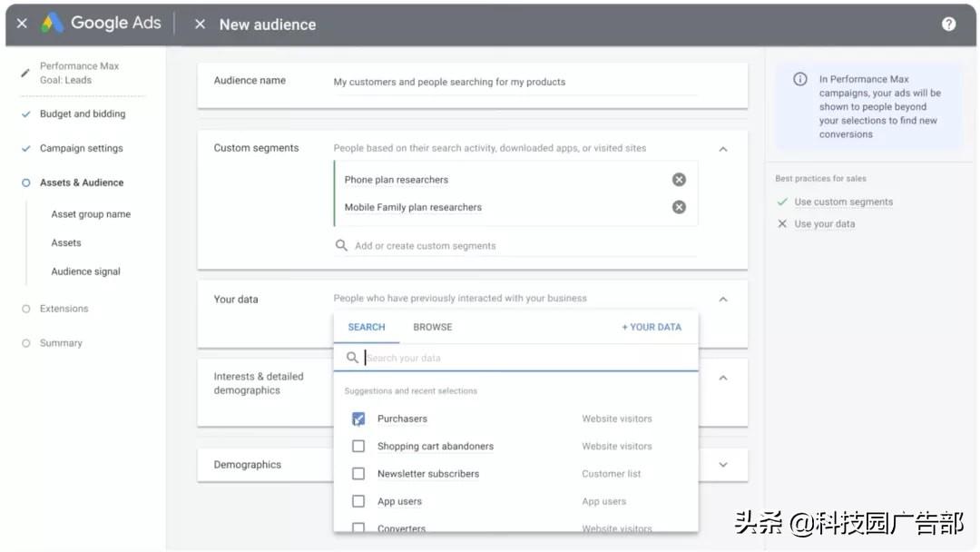Screen dimensions: 980x552
Task: Click the Use custom segments best practice
Action: click(843, 202)
